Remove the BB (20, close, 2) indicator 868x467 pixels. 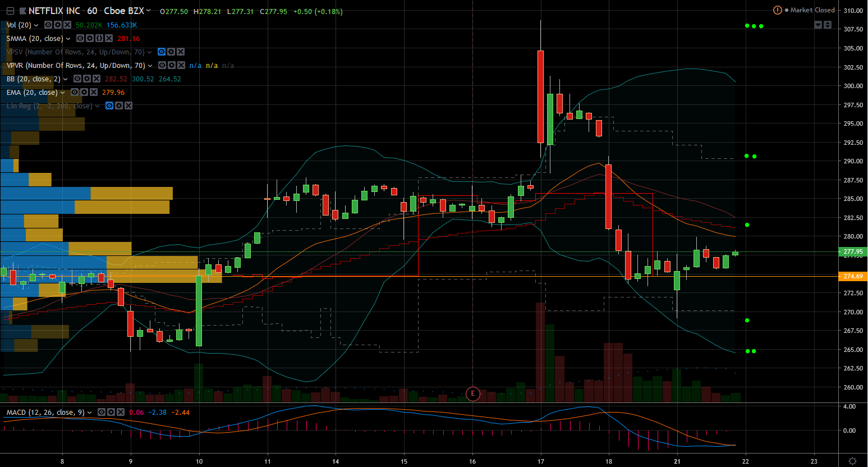pyautogui.click(x=97, y=79)
